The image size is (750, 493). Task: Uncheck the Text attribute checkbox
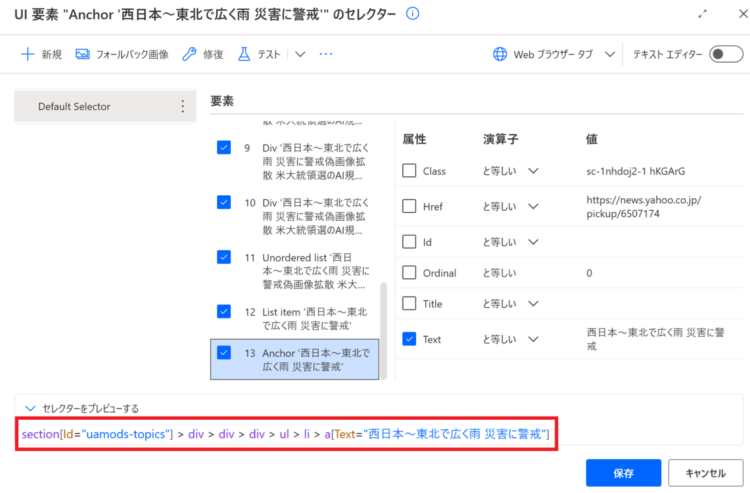tap(409, 339)
